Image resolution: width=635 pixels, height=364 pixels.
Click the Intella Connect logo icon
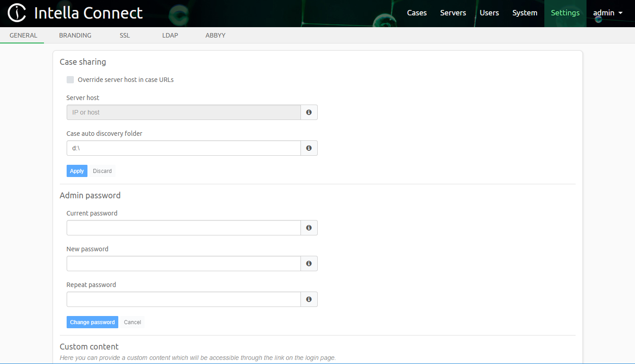click(x=17, y=13)
